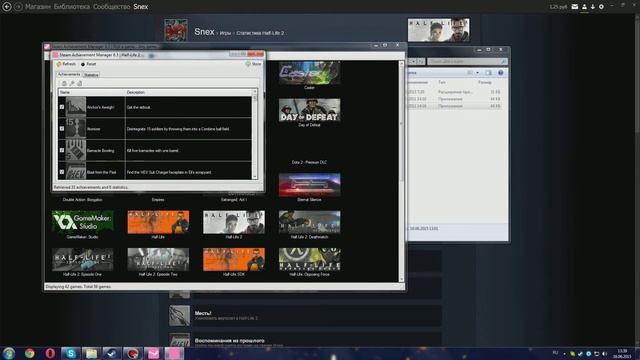Click the Windows Start button
This screenshot has width=640, height=360.
coord(9,353)
